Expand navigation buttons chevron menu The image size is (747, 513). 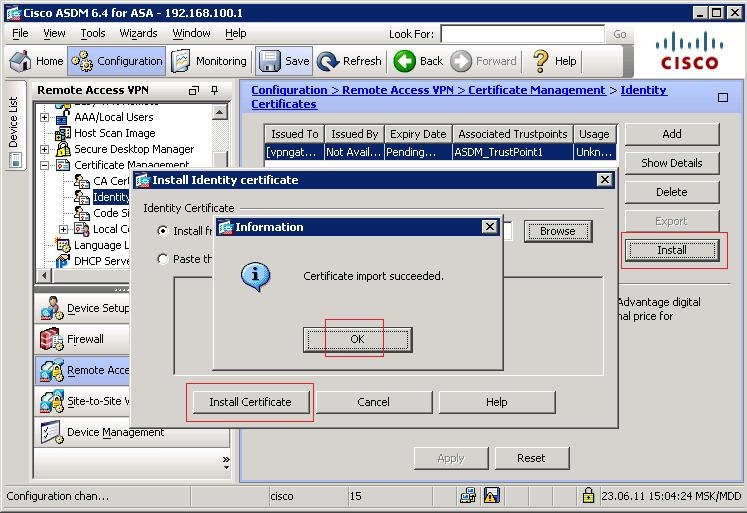coord(226,462)
